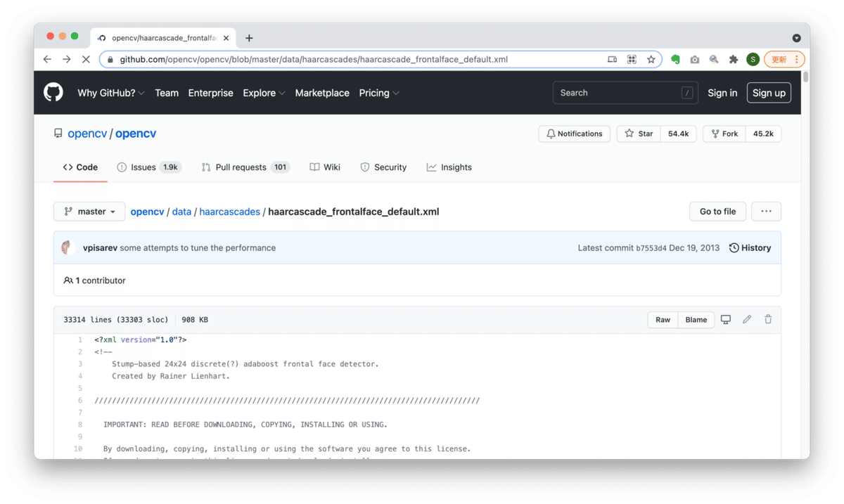This screenshot has height=504, width=844.
Task: Expand the Explore menu
Action: point(264,93)
